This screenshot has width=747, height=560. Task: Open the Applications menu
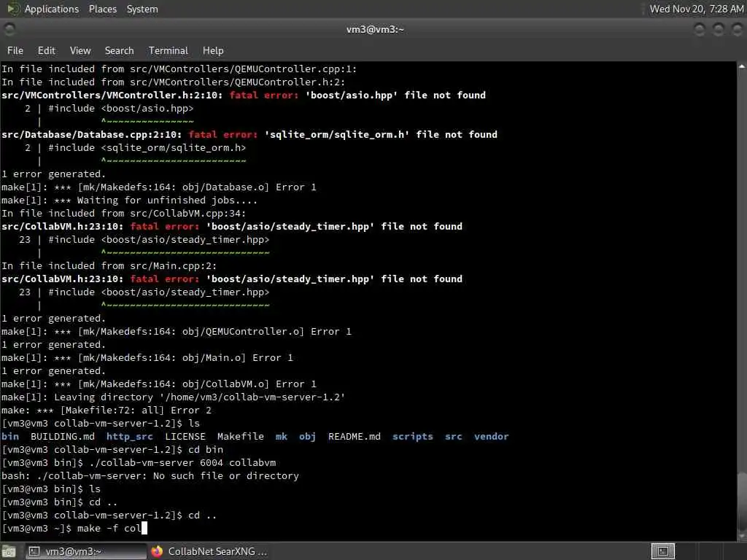coord(52,9)
